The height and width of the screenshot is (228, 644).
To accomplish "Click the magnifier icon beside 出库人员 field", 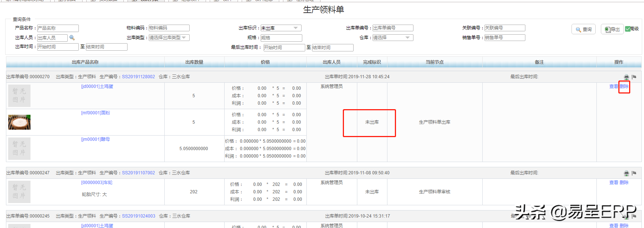I will [72, 38].
